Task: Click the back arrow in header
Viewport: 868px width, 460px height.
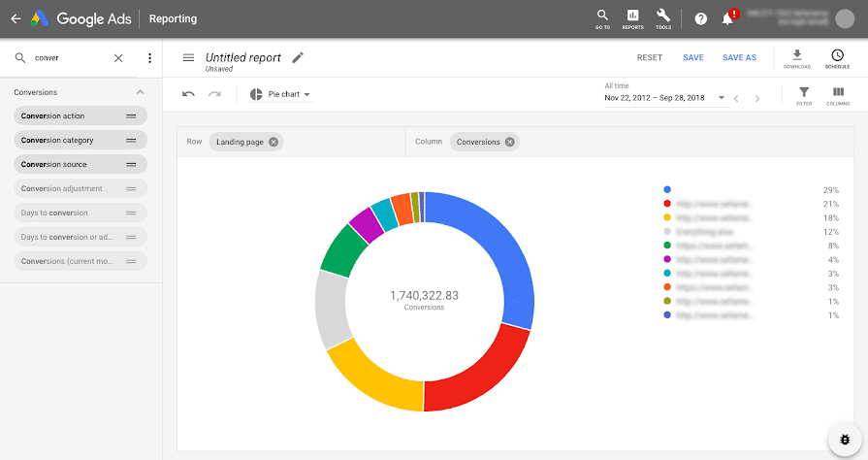Action: [x=16, y=18]
